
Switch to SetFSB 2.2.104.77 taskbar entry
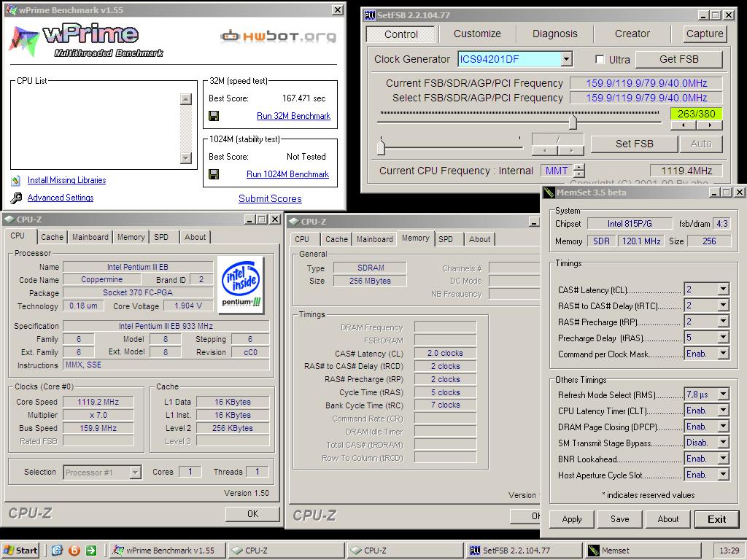click(x=524, y=551)
